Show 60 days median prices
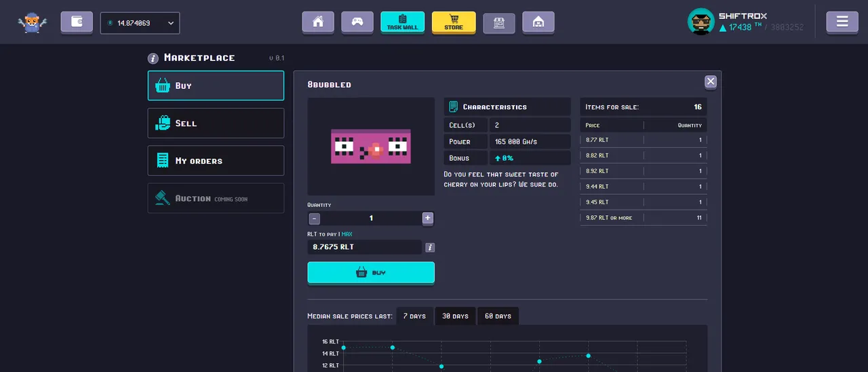This screenshot has height=372, width=868. pyautogui.click(x=498, y=316)
